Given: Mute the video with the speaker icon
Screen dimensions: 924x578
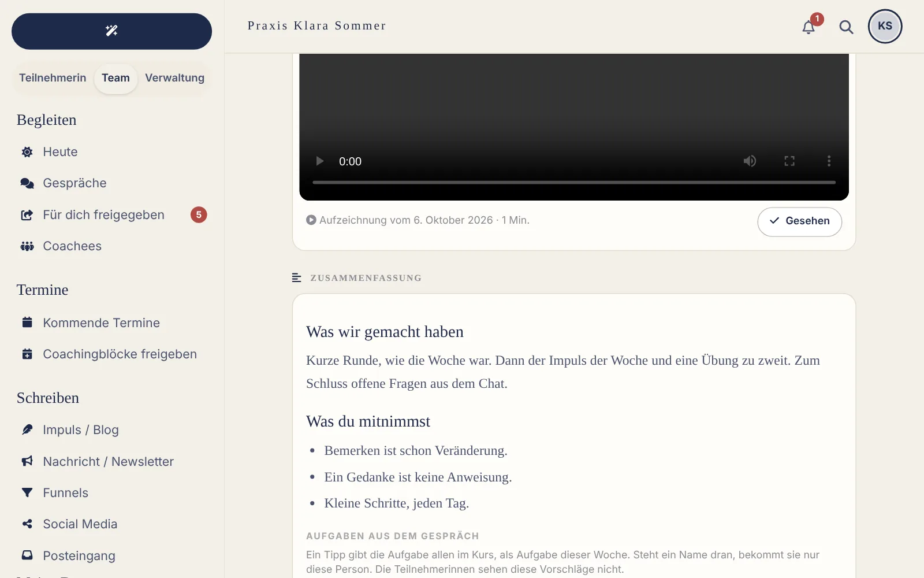Looking at the screenshot, I should (750, 161).
